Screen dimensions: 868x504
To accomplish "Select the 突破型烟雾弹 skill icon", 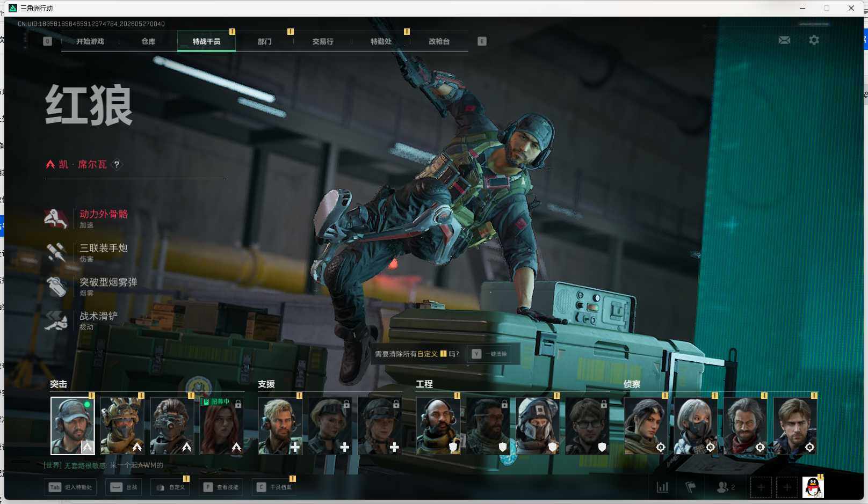I will [x=56, y=286].
